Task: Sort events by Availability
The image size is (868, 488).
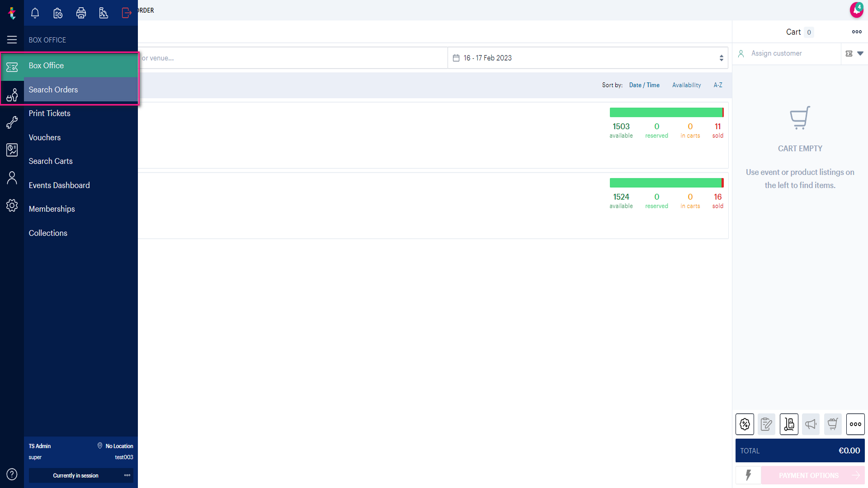Action: pyautogui.click(x=686, y=85)
